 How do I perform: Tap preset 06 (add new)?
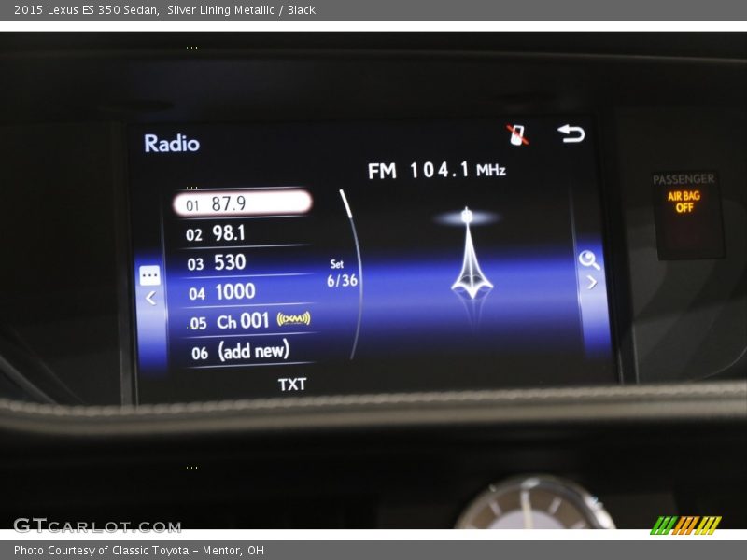pos(248,351)
